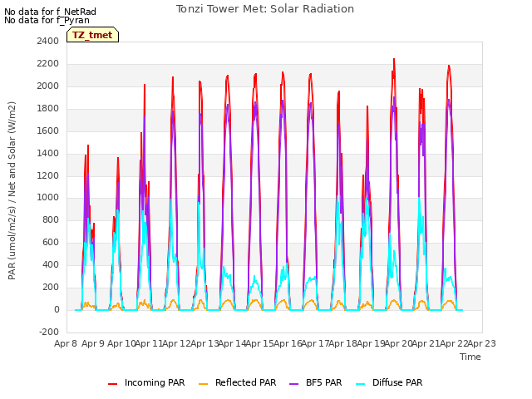532x399 pixels.
Task: Click the Apr 14 x-axis tick label
Action: point(232,343)
